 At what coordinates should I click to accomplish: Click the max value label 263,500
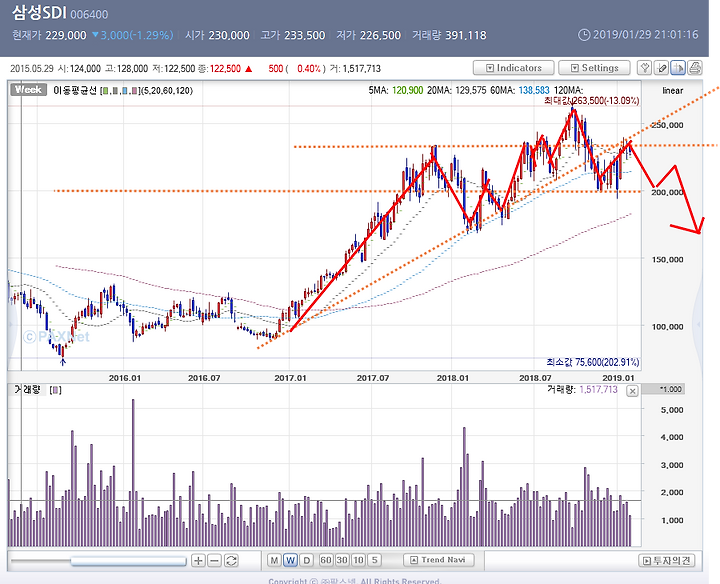coord(591,101)
